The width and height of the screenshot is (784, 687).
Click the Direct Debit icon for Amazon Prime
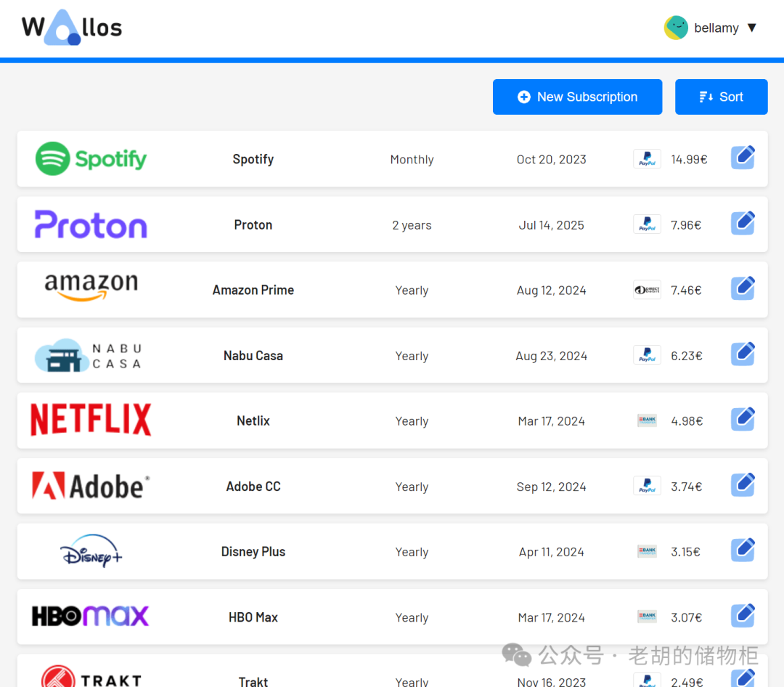(x=647, y=290)
